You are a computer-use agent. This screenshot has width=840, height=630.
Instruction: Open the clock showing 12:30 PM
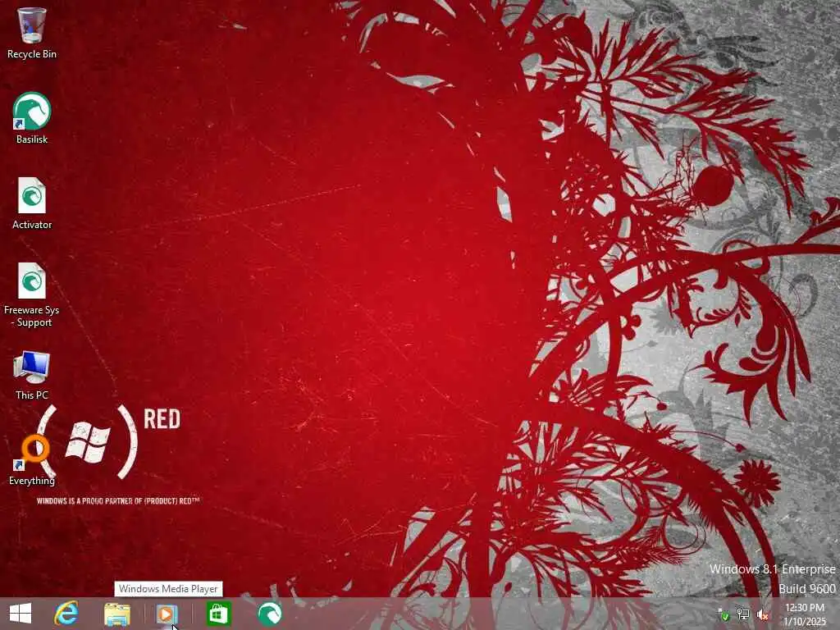coord(805,614)
